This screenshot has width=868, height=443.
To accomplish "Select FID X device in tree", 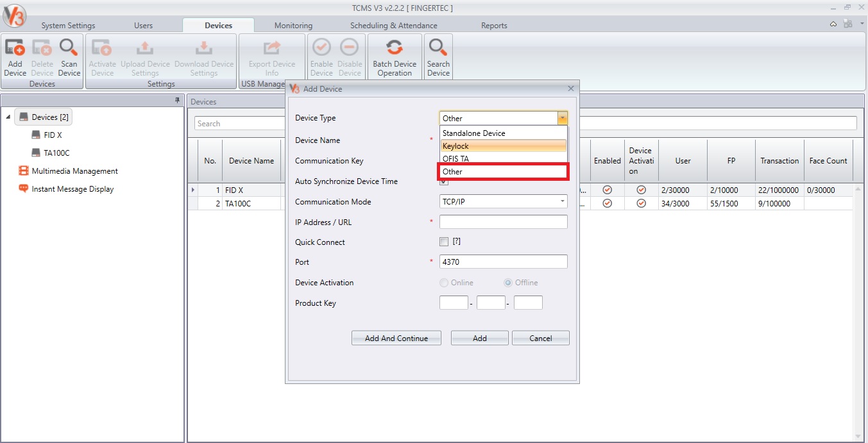I will [46, 135].
